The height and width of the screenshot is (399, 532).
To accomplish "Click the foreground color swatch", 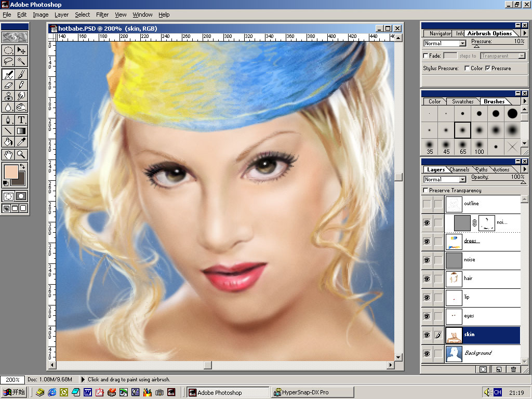I will [x=10, y=172].
